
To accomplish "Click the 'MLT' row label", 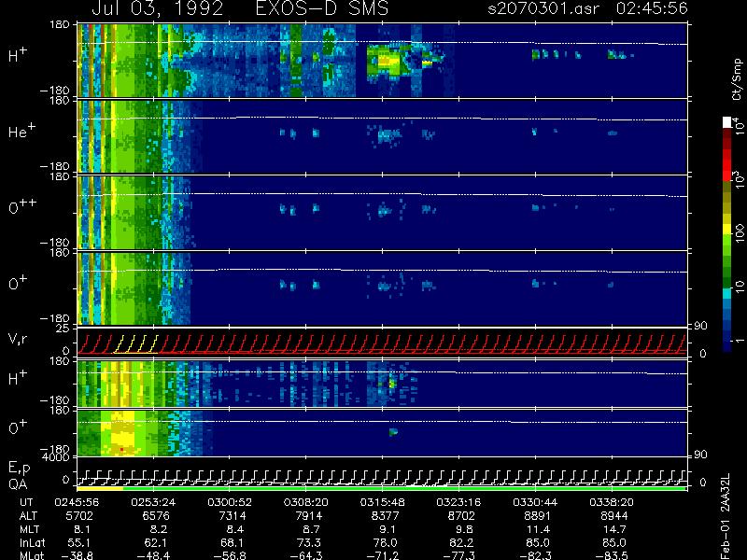I will (29, 529).
